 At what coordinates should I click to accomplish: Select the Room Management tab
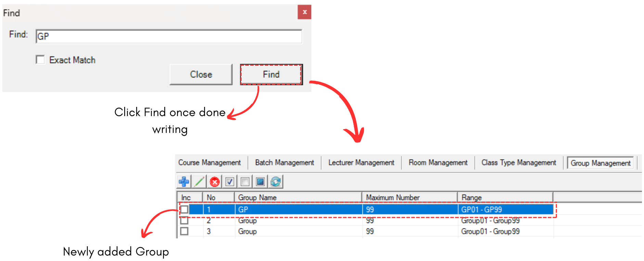click(438, 163)
